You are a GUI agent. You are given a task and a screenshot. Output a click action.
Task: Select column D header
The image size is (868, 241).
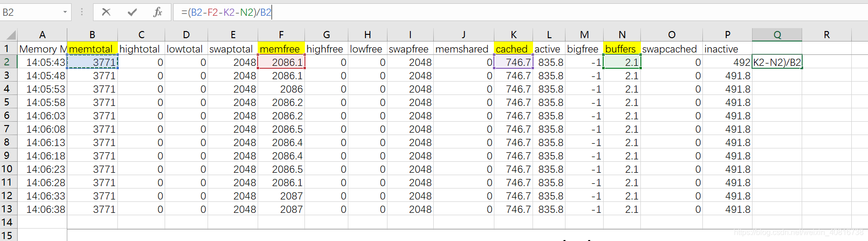pyautogui.click(x=186, y=35)
